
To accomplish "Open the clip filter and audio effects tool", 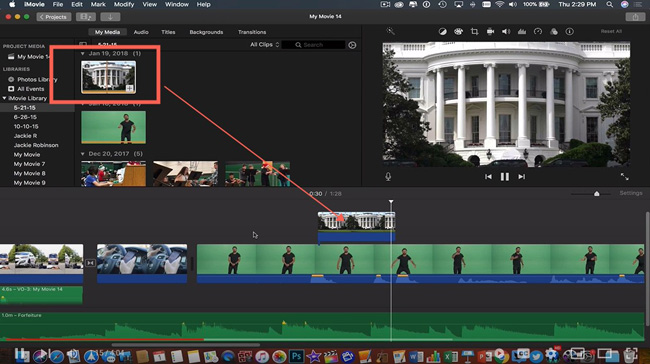I will 554,32.
